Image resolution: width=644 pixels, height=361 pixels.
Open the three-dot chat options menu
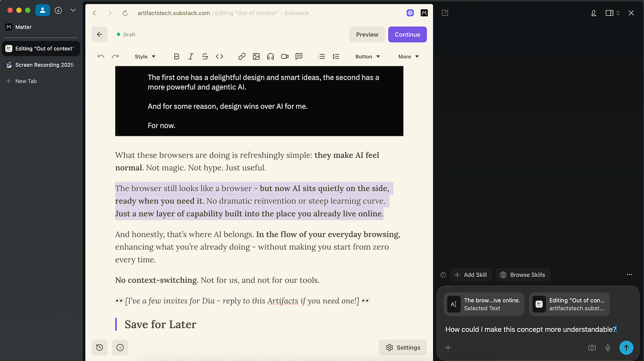click(629, 275)
